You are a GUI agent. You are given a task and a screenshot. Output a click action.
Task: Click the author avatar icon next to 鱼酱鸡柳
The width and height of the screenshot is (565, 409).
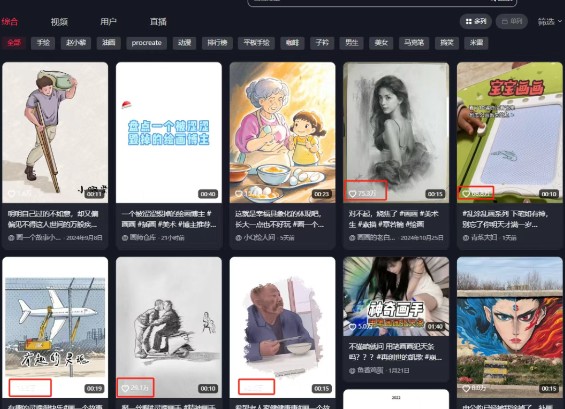pyautogui.click(x=352, y=370)
